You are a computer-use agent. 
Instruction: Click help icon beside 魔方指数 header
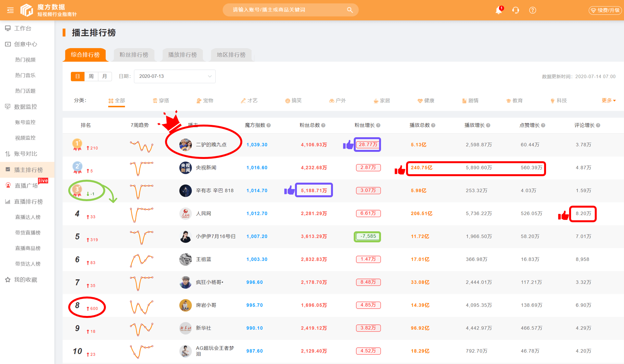point(269,125)
